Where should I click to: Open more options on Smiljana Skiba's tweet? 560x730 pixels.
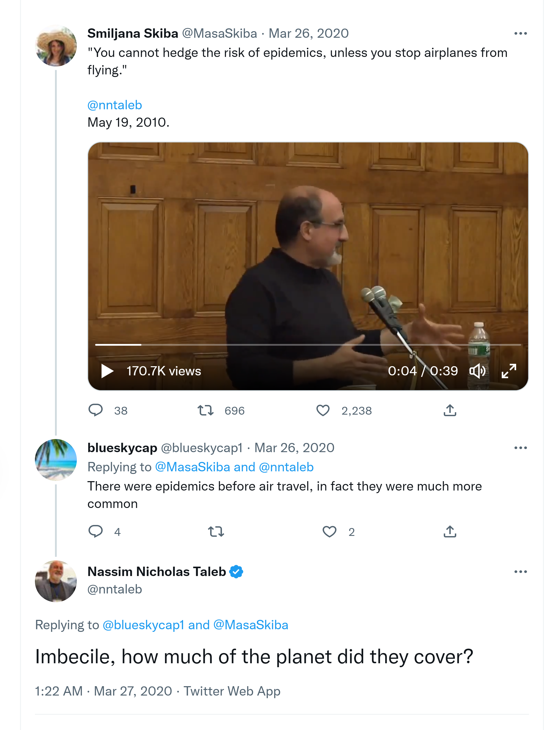pos(520,33)
